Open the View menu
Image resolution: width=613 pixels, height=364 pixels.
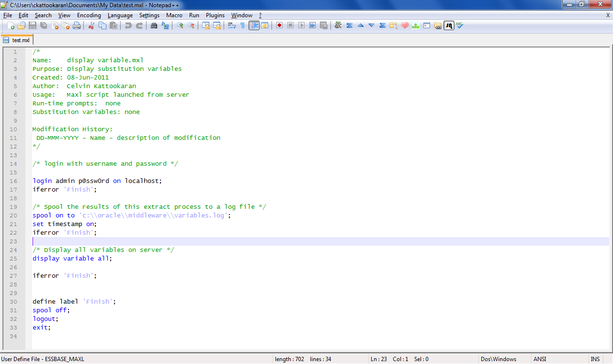(x=64, y=15)
